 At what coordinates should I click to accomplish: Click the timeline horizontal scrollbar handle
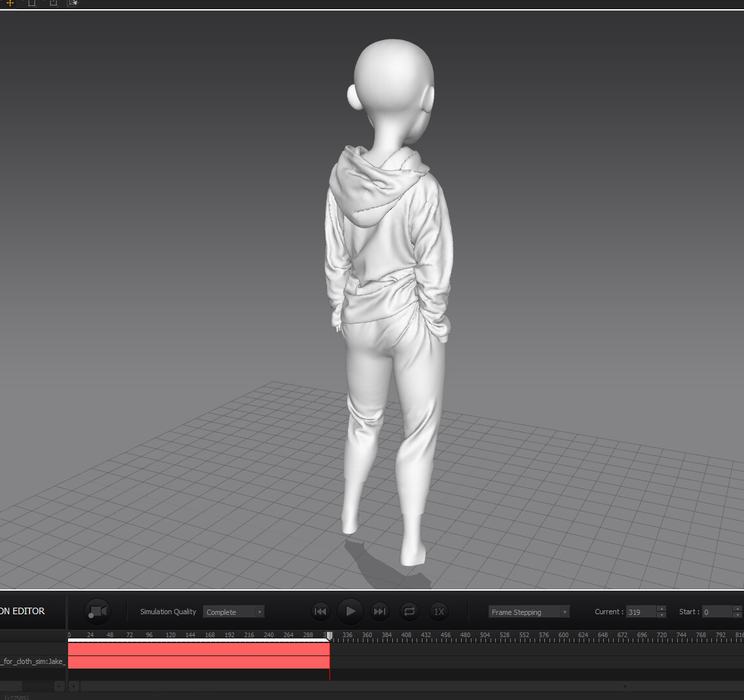[x=625, y=686]
